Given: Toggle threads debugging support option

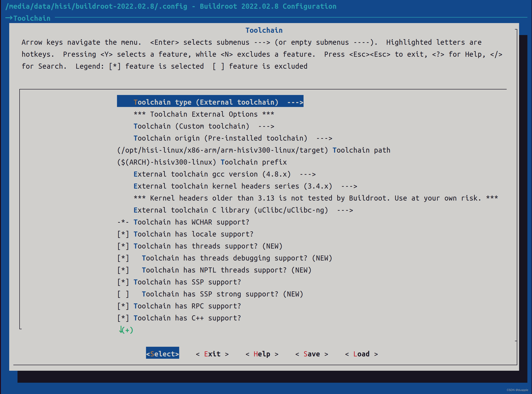Looking at the screenshot, I should (224, 258).
